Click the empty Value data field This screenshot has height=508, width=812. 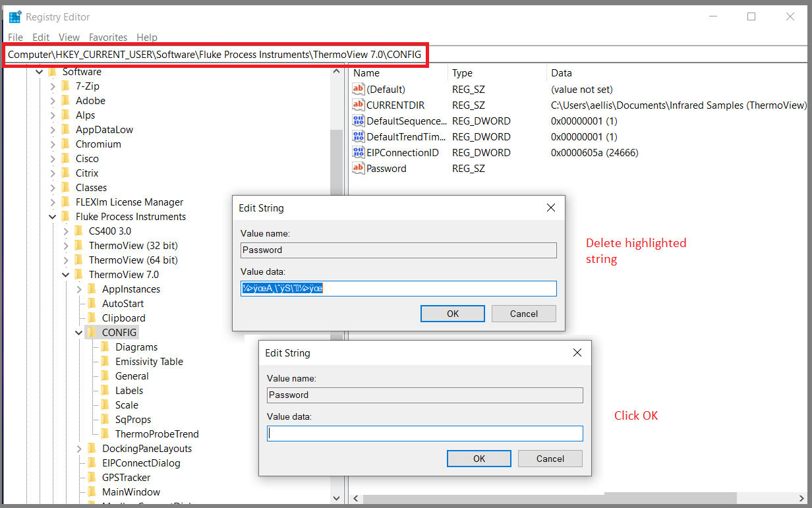425,434
